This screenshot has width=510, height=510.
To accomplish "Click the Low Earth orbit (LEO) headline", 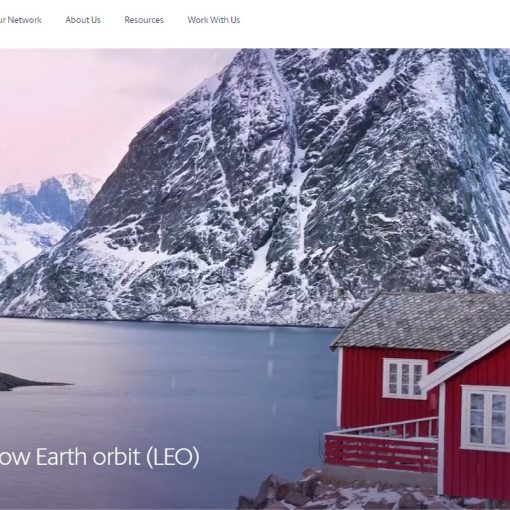I will point(99,457).
